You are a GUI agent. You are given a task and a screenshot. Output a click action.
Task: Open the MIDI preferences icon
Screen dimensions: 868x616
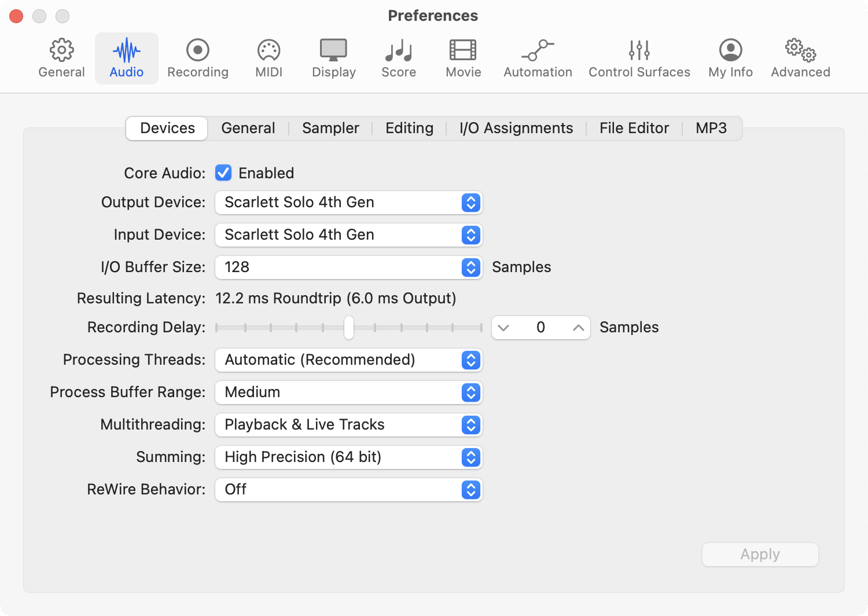coord(268,57)
